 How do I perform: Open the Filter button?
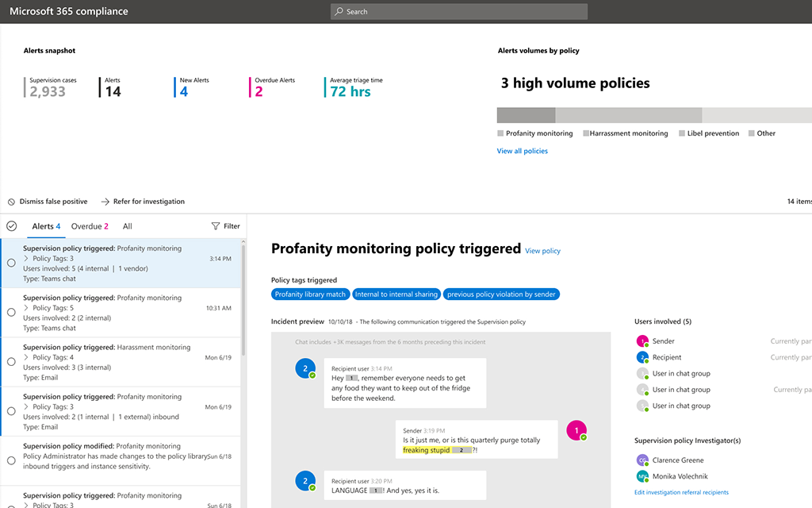pyautogui.click(x=225, y=226)
